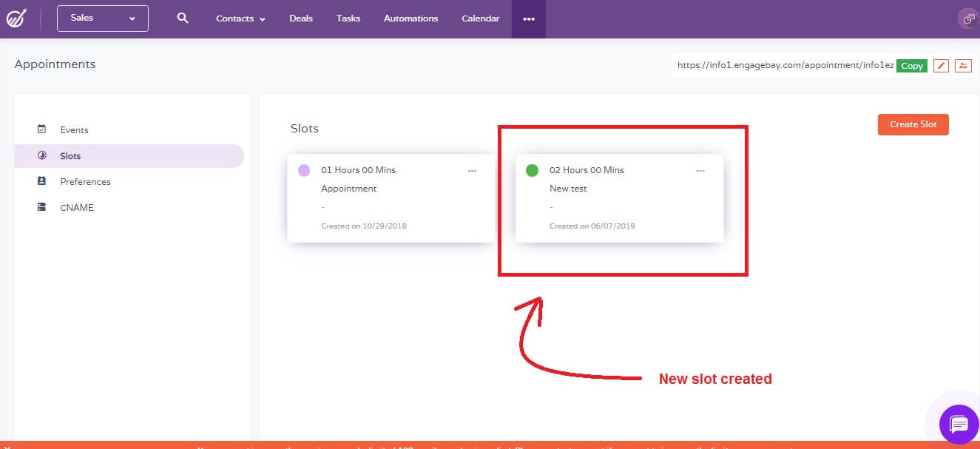Click the Events calendar icon in sidebar
The height and width of the screenshot is (449, 980).
point(42,129)
